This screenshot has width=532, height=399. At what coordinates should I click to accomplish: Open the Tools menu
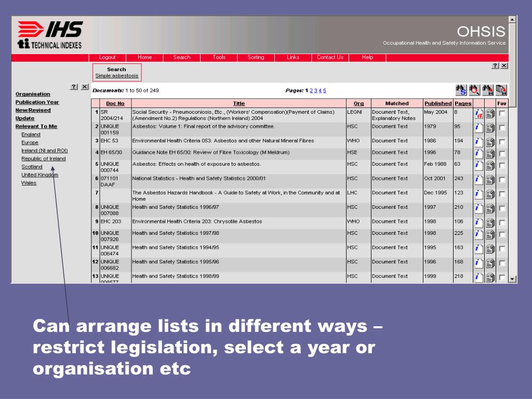point(219,57)
